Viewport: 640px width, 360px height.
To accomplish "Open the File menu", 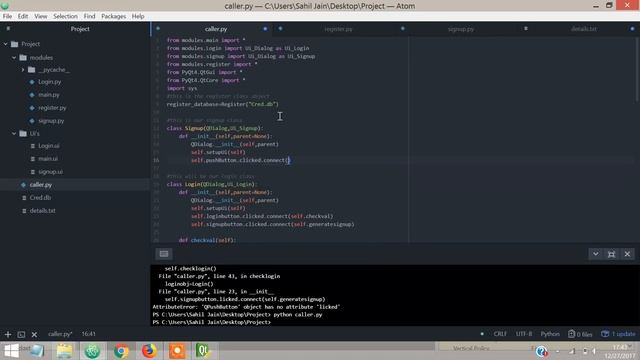I will 7,16.
